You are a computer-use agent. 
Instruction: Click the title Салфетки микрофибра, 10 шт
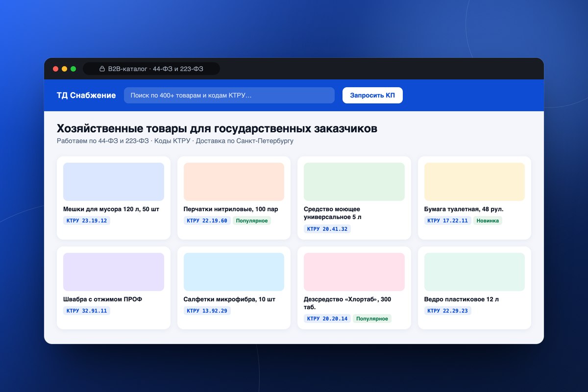[229, 299]
